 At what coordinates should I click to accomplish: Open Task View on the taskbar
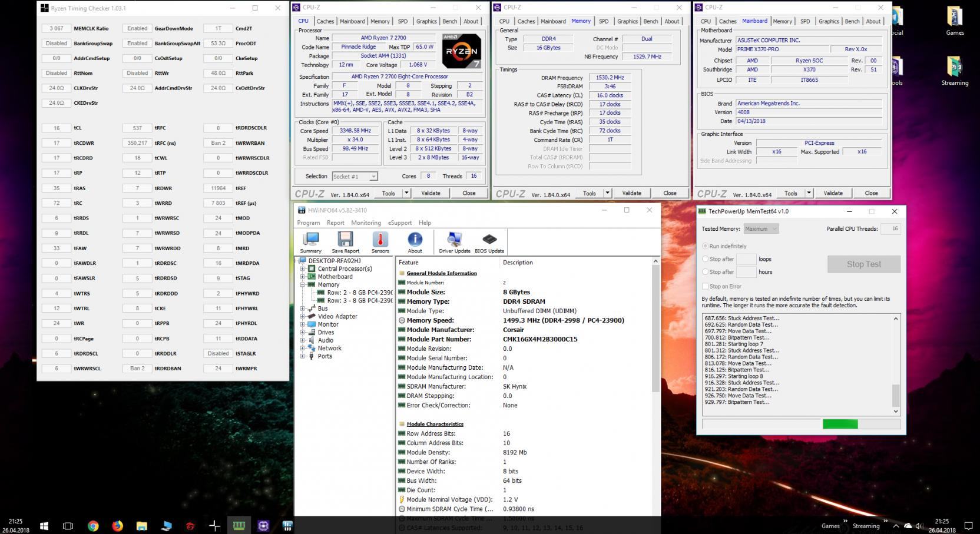point(68,526)
